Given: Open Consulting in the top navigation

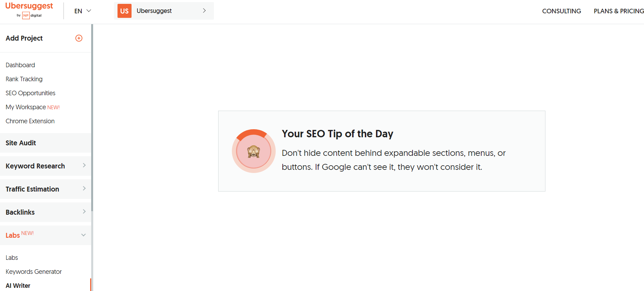Looking at the screenshot, I should (562, 11).
